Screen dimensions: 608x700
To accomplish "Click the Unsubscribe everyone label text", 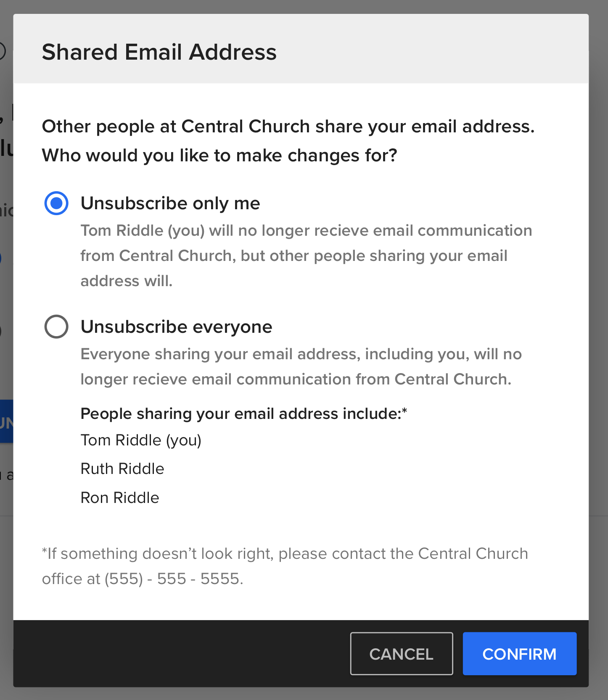I will [176, 326].
